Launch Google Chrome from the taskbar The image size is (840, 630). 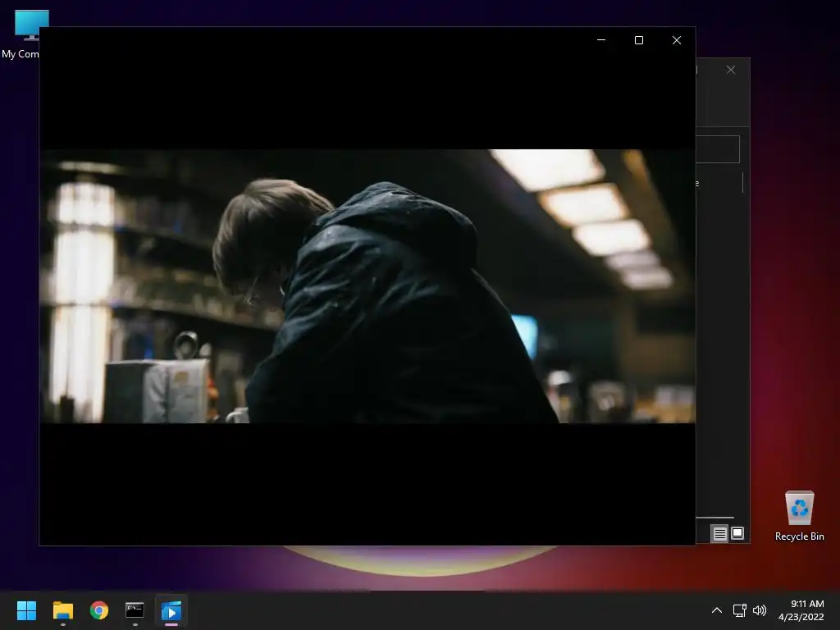click(99, 610)
